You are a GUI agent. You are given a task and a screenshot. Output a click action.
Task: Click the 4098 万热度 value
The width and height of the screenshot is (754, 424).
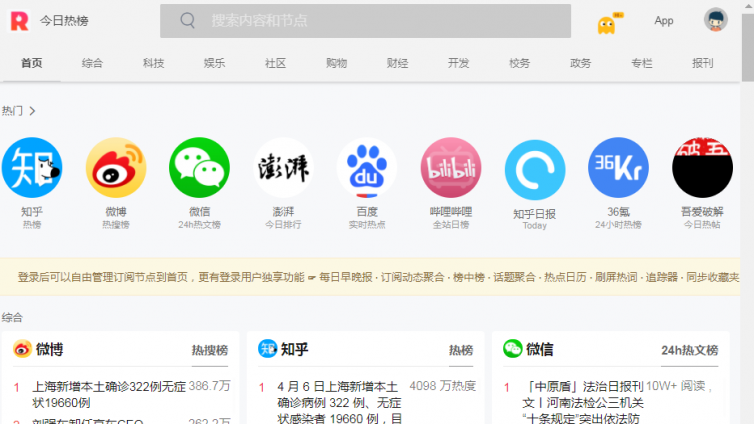(x=442, y=386)
